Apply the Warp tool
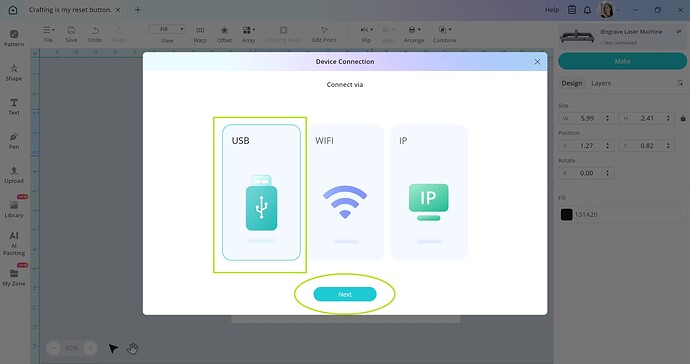690x364 pixels. (x=200, y=34)
